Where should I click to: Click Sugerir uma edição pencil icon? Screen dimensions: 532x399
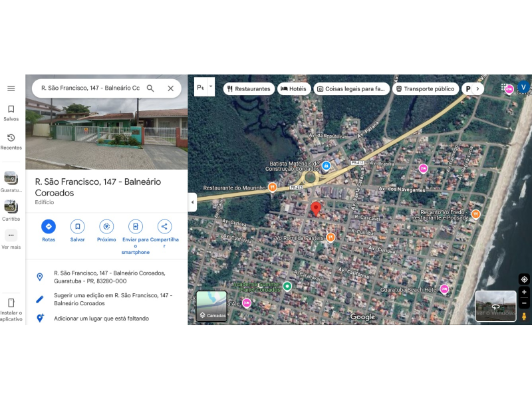[40, 299]
